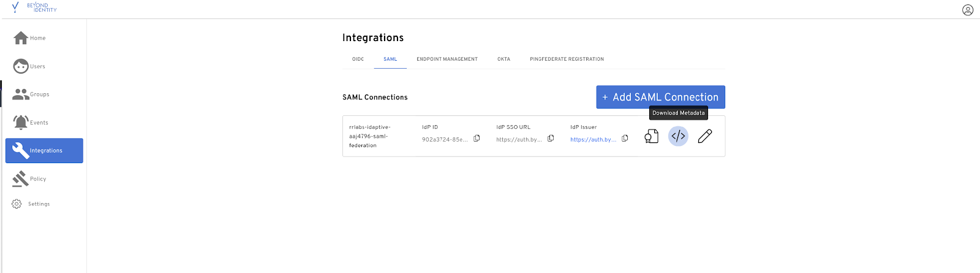980x273 pixels.
Task: Switch to the Okta tab
Action: point(503,60)
